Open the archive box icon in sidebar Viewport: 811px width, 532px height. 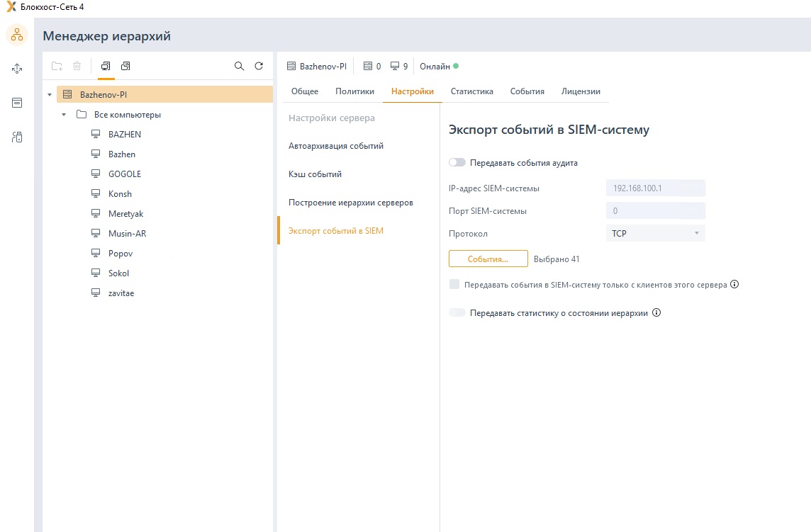point(17,103)
